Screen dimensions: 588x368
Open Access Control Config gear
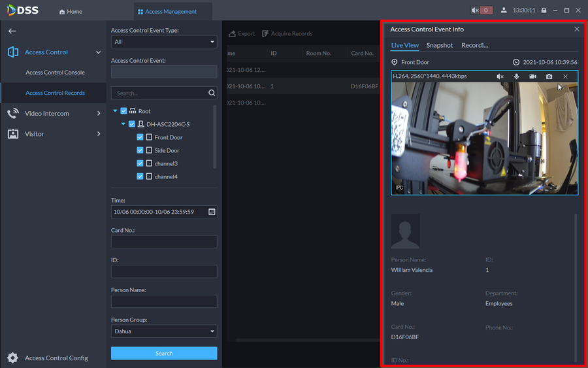pos(12,358)
